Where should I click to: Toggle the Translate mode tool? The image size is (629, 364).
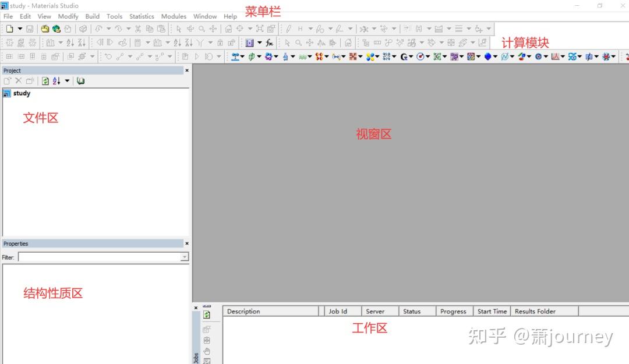pos(213,28)
